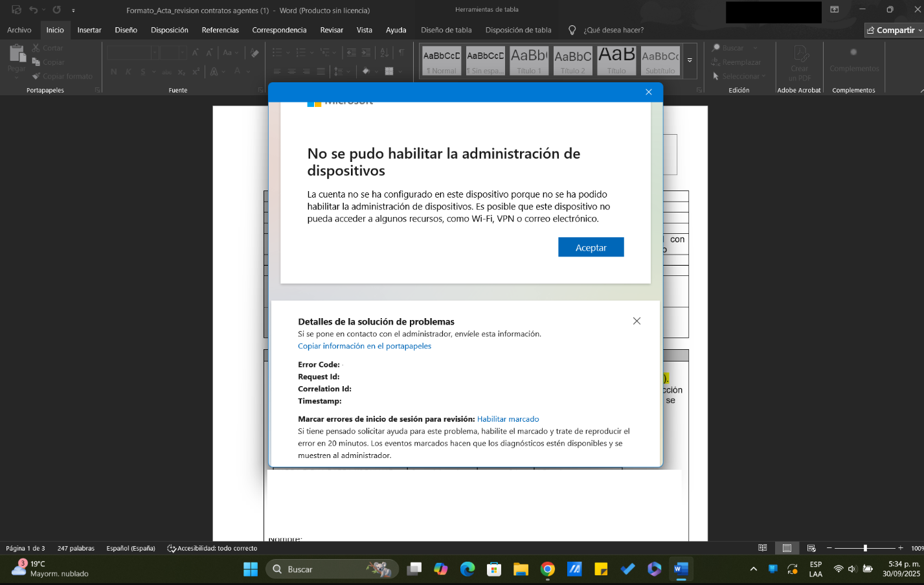Click the Cortar scissors icon
This screenshot has width=924, height=585.
tap(36, 48)
